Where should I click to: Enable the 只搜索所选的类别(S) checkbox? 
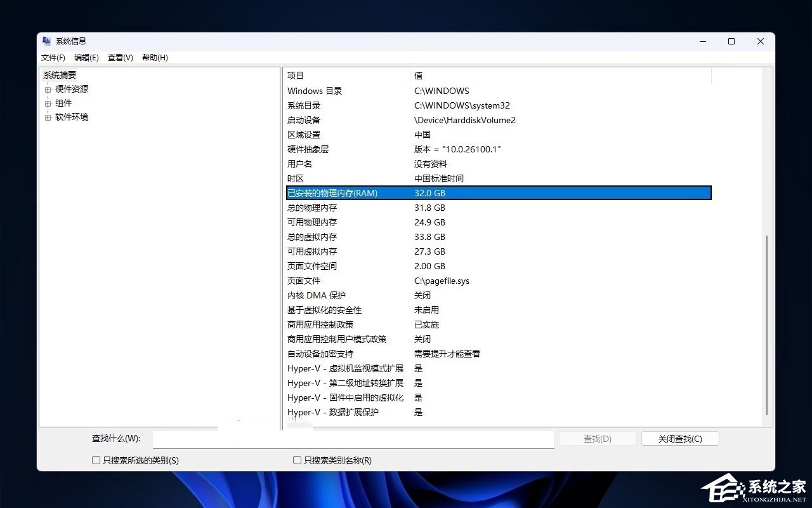[x=96, y=460]
